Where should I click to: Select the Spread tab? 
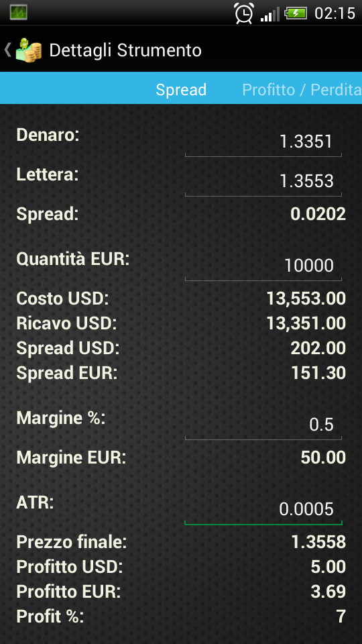coord(181,89)
